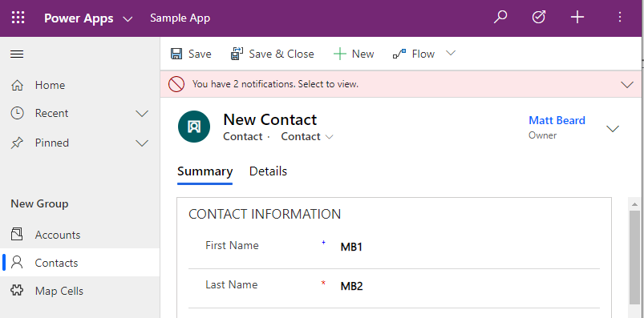Click the Save button label
The width and height of the screenshot is (644, 318).
[x=200, y=54]
